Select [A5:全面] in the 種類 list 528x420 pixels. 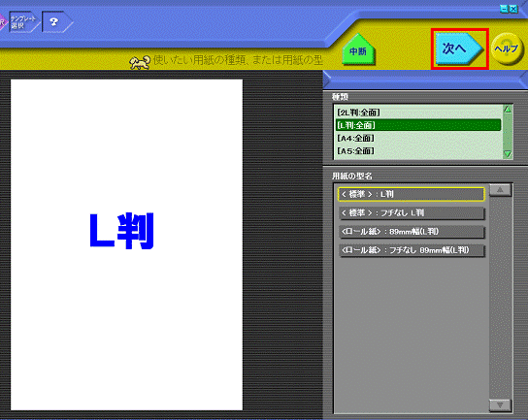pyautogui.click(x=418, y=150)
